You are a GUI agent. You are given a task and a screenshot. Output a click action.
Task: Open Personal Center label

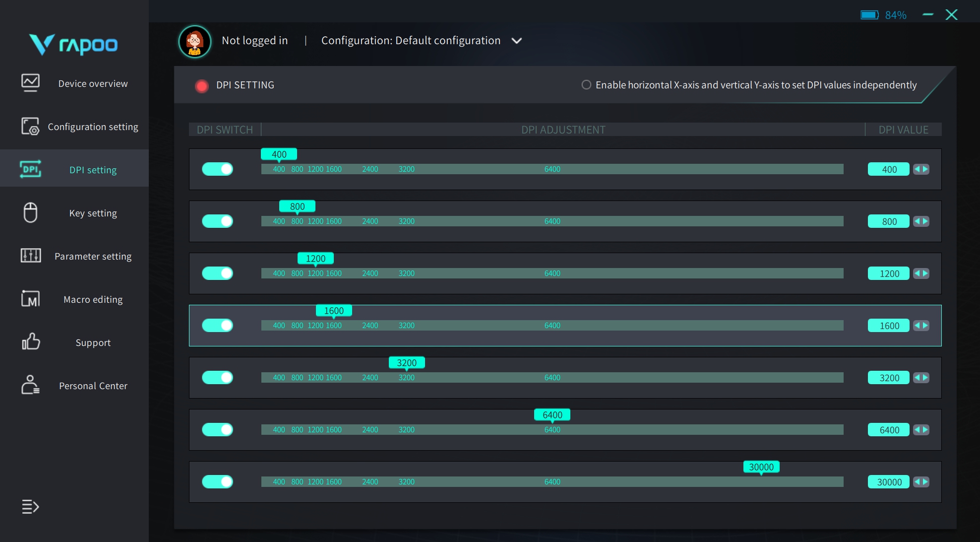tap(93, 386)
